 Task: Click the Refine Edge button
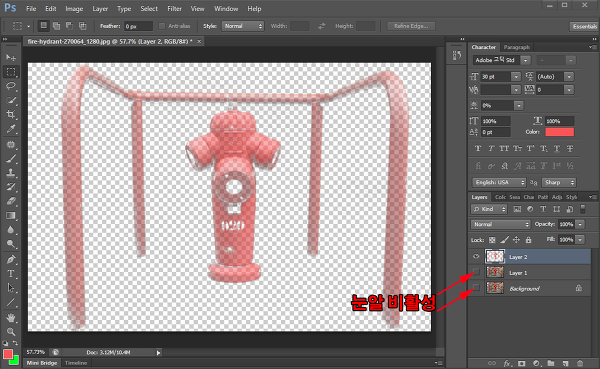(x=411, y=26)
